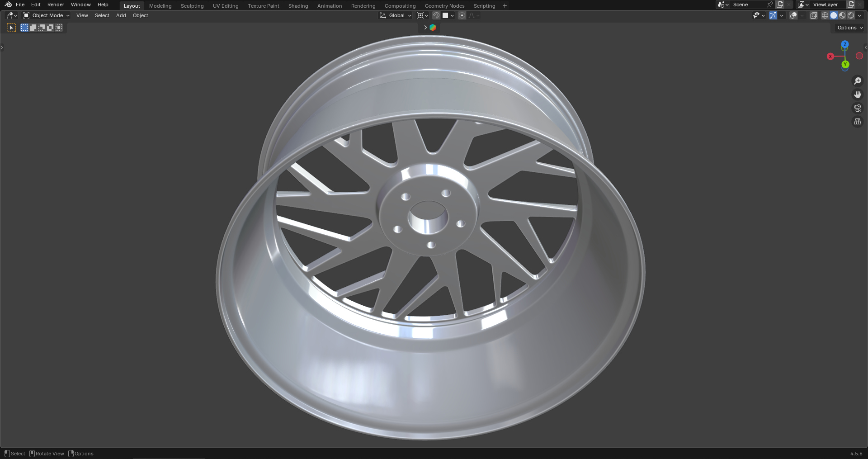The height and width of the screenshot is (459, 868).
Task: Open the Options dropdown
Action: tap(850, 28)
